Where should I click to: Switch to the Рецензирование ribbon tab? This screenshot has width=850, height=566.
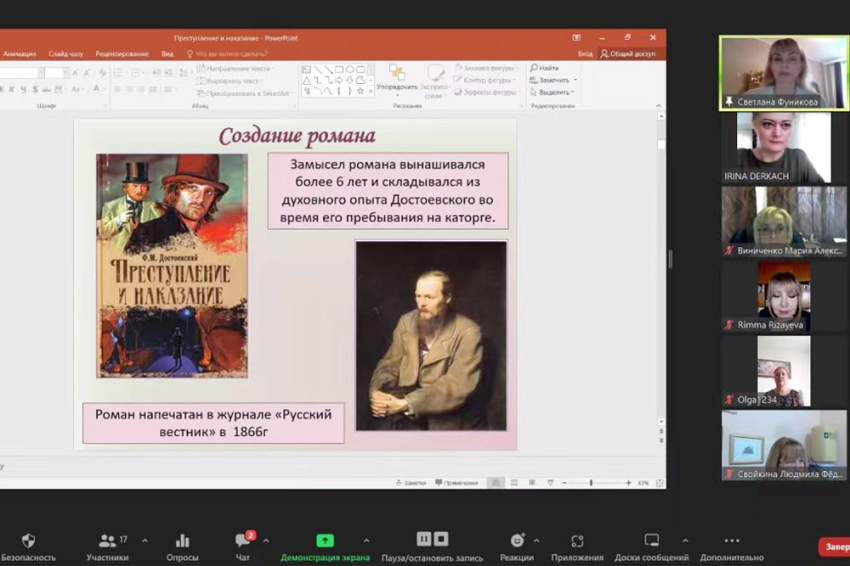tap(122, 54)
